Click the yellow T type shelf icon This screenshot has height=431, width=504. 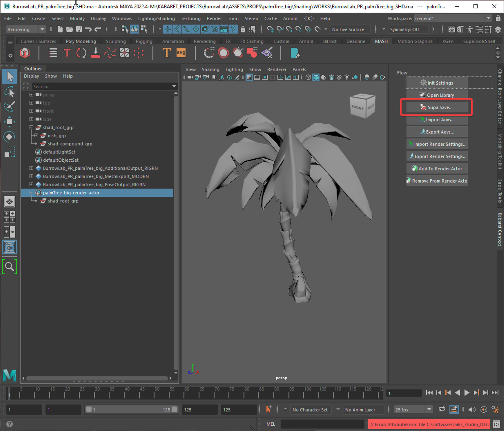pyautogui.click(x=166, y=53)
